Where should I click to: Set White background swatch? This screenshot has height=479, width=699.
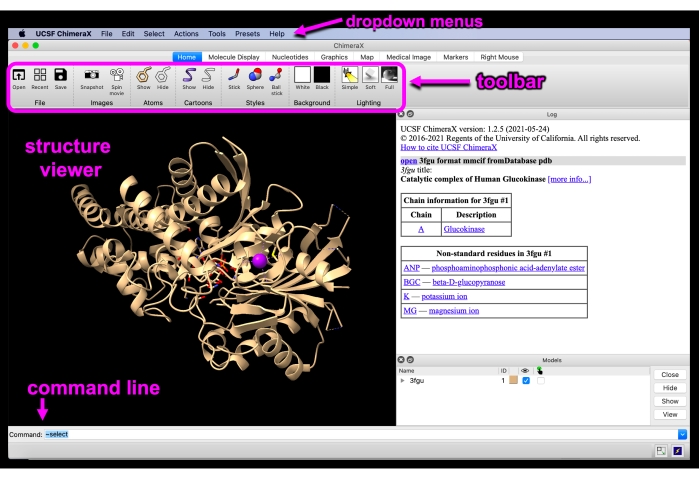pyautogui.click(x=302, y=74)
